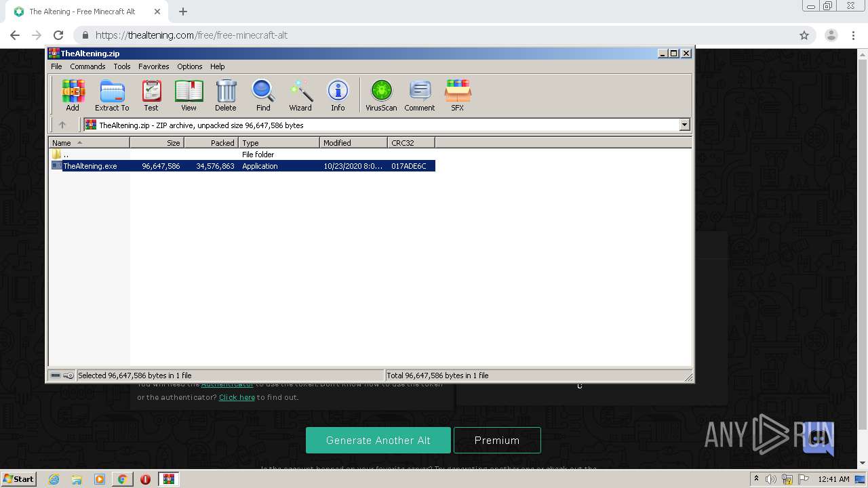This screenshot has height=488, width=868.
Task: Click the taskbar clock 12:41 AM
Action: pos(833,479)
